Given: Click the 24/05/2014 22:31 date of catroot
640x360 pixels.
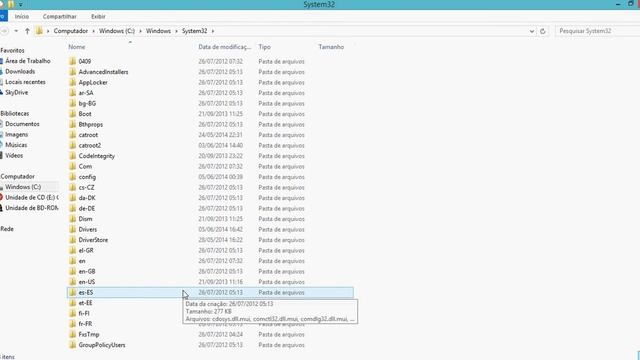Looking at the screenshot, I should (220, 135).
